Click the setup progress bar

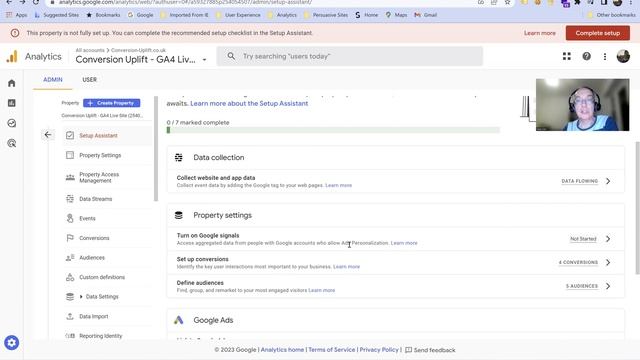click(x=333, y=130)
